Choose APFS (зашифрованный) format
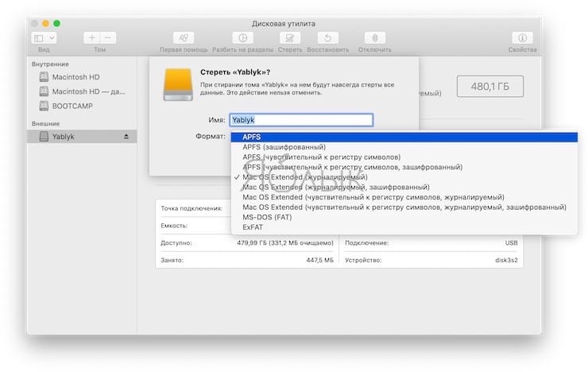 pyautogui.click(x=404, y=147)
